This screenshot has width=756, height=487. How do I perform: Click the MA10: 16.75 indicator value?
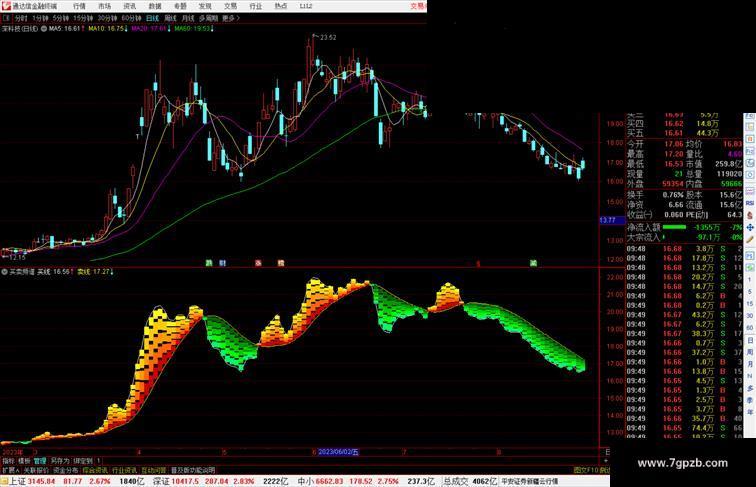pyautogui.click(x=108, y=29)
